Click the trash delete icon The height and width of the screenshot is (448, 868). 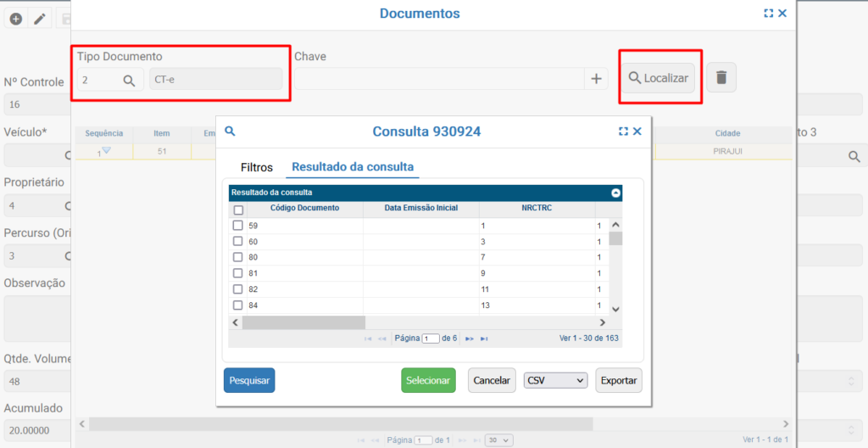coord(721,77)
